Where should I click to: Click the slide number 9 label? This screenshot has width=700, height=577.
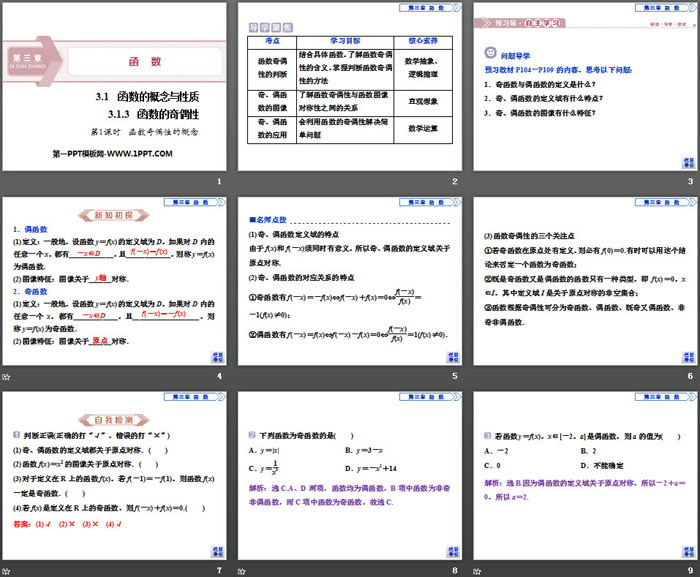click(688, 570)
